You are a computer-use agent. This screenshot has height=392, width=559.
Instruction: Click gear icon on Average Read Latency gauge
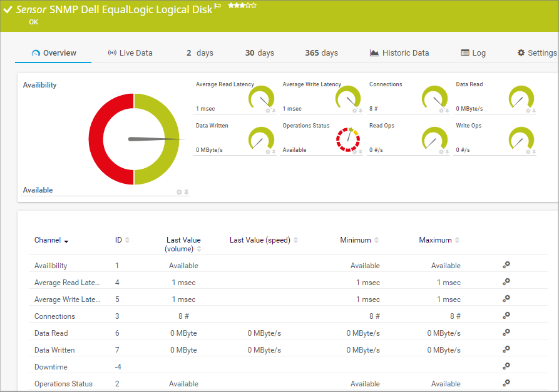pos(267,111)
